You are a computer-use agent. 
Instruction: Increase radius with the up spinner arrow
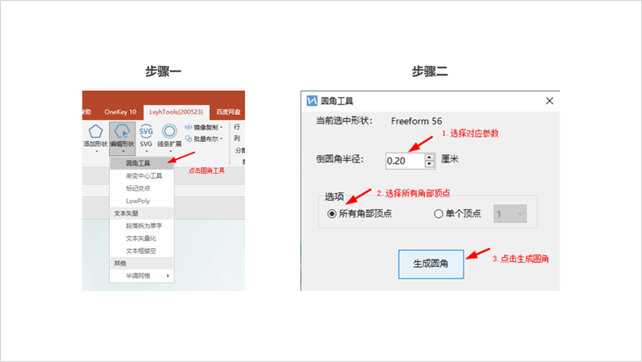429,157
